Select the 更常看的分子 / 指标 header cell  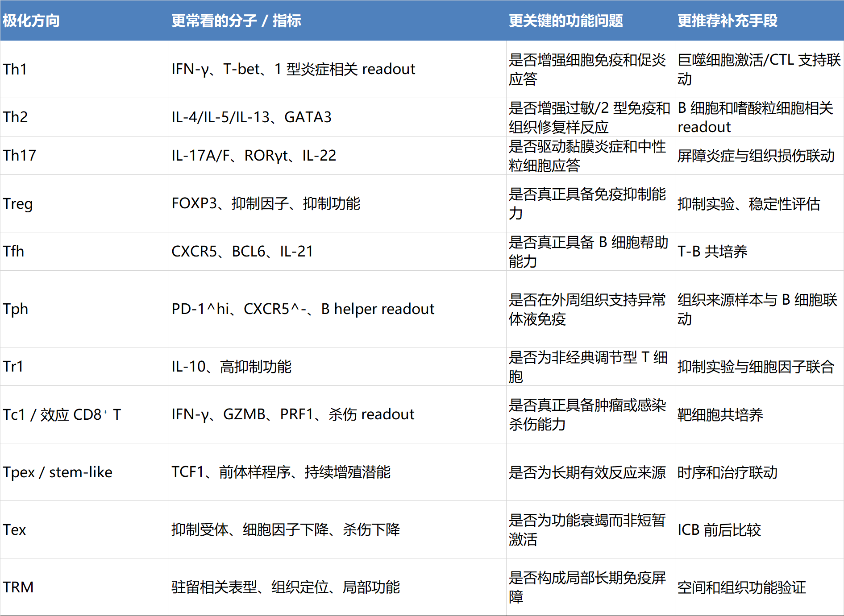236,21
